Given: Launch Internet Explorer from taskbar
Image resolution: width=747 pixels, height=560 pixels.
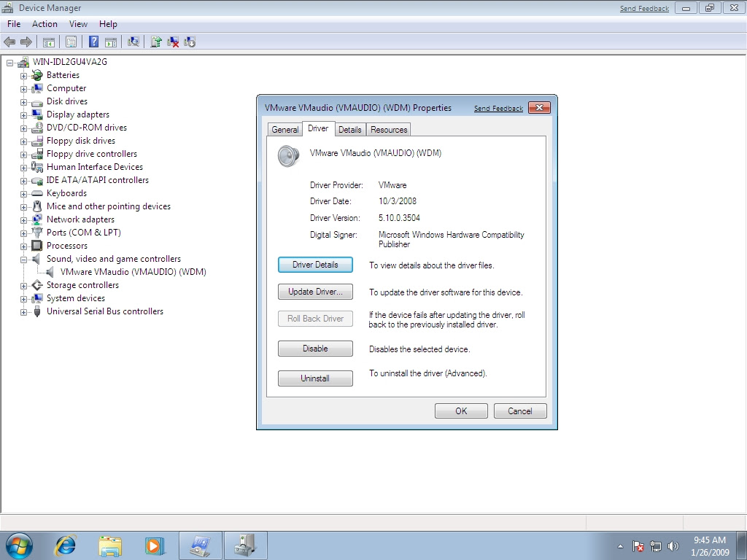Looking at the screenshot, I should click(65, 545).
